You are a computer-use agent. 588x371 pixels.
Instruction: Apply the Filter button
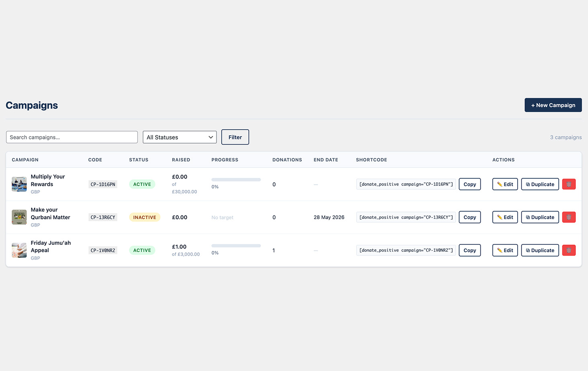coord(235,137)
